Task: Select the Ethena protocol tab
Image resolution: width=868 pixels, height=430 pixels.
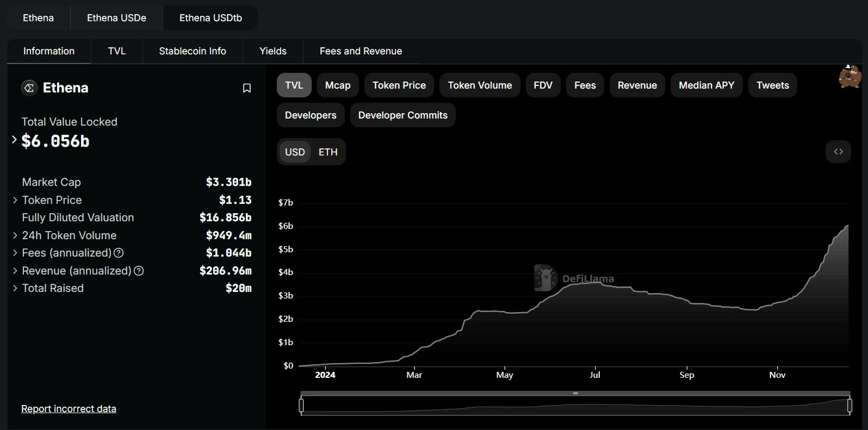Action: click(x=38, y=18)
